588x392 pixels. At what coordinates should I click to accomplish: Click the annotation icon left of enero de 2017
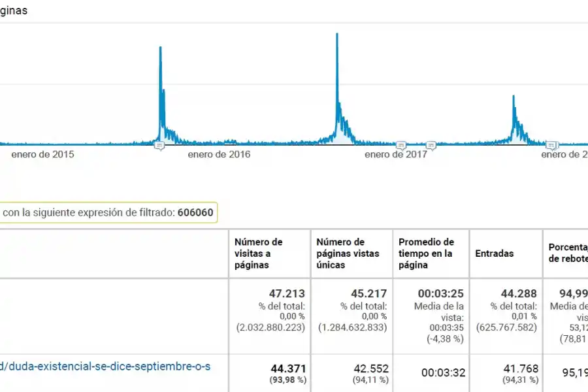[x=400, y=146]
